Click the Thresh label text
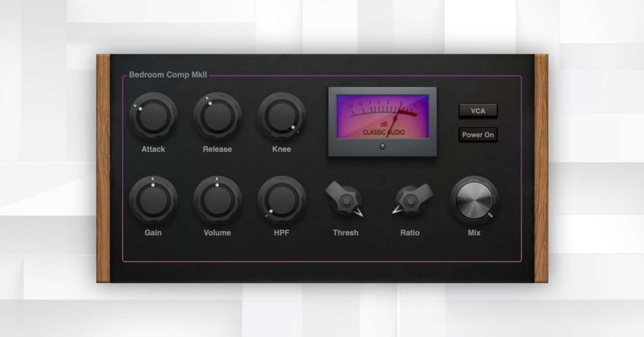644x337 pixels. (x=346, y=233)
